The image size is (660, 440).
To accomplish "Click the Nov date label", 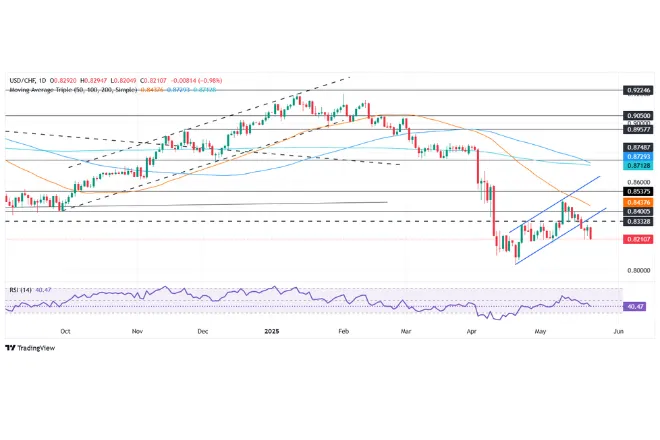I will (137, 331).
